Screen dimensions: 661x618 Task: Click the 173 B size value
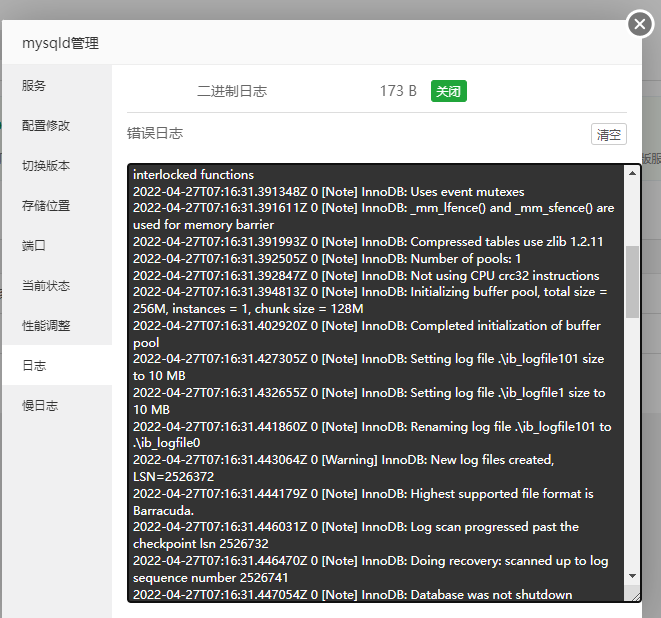tap(398, 91)
